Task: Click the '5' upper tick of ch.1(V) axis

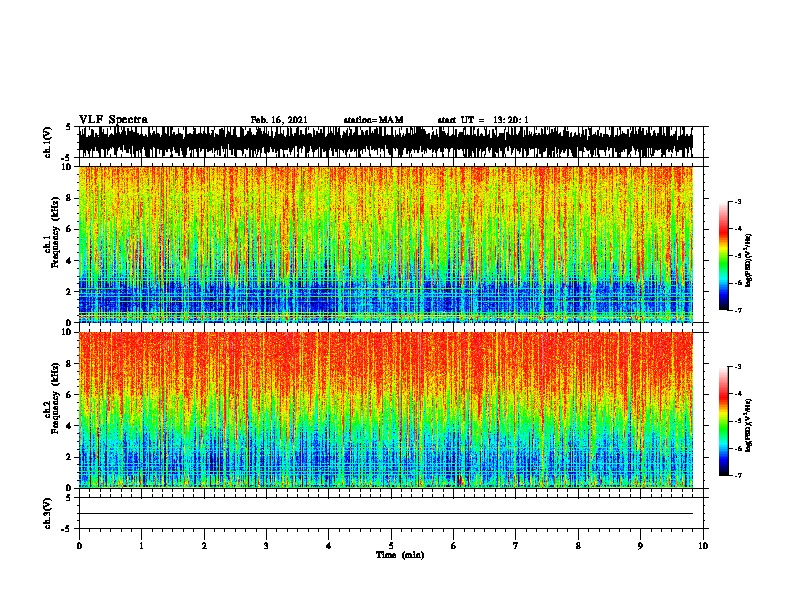Action: [68, 127]
